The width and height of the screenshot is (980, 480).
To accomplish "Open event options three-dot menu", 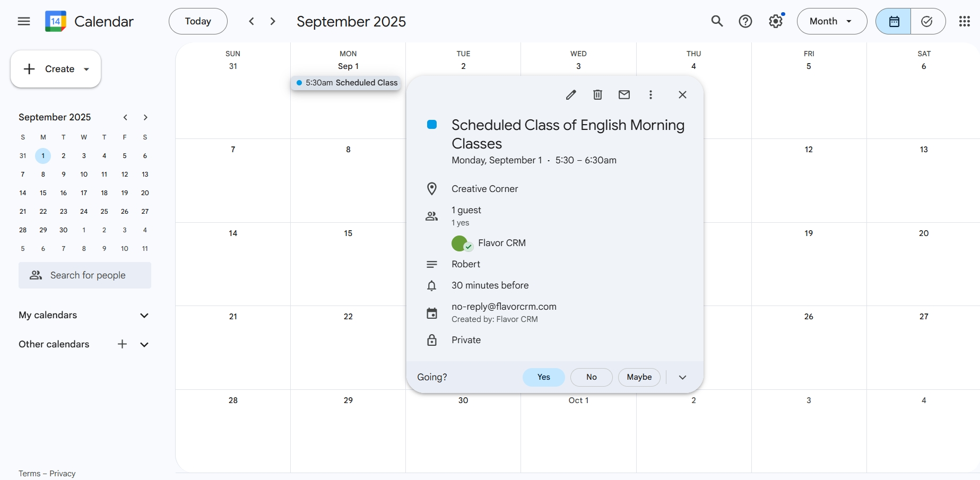I will (x=651, y=95).
